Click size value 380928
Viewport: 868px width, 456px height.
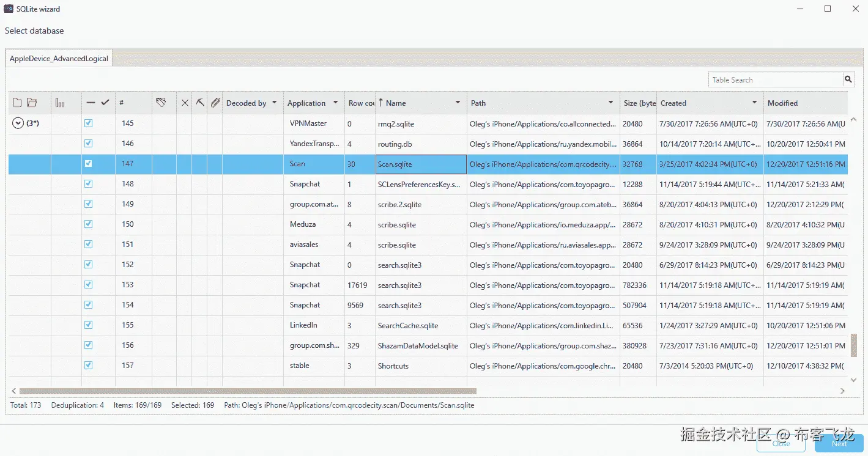(x=634, y=345)
